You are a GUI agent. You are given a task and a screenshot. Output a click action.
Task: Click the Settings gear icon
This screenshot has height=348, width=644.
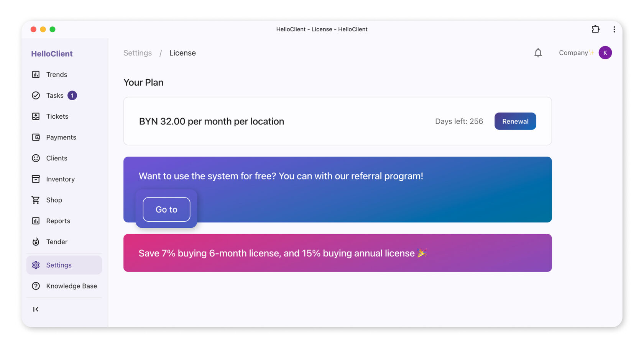[36, 265]
